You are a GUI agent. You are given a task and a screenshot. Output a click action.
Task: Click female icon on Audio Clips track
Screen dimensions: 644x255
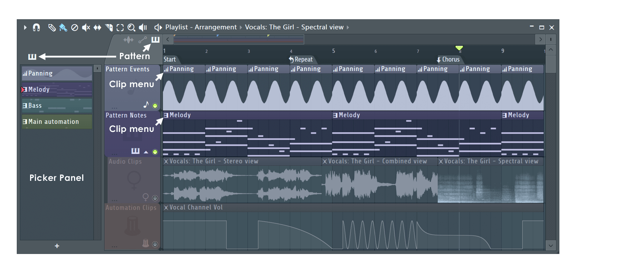146,197
